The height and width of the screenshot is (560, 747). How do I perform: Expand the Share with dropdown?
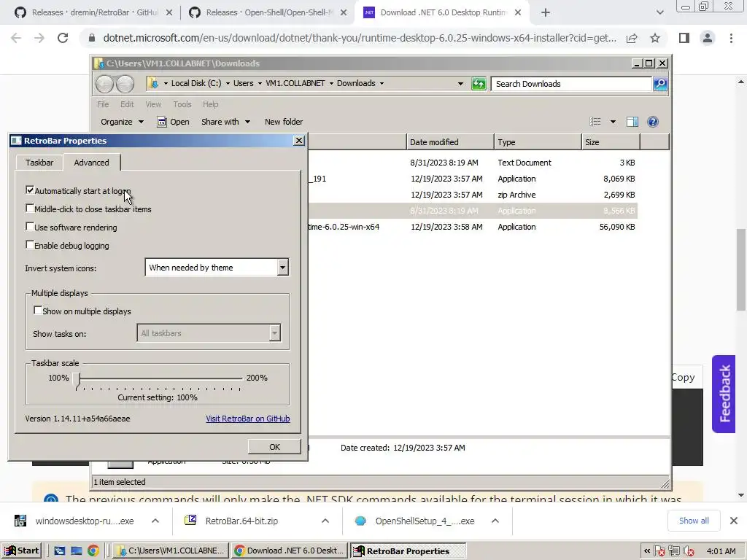tap(225, 122)
